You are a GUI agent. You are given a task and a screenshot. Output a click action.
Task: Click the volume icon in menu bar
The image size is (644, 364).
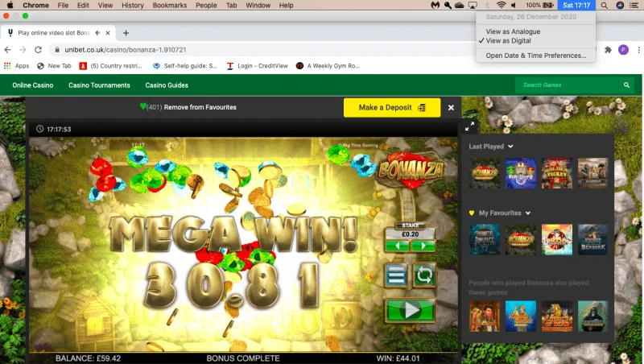pos(514,6)
